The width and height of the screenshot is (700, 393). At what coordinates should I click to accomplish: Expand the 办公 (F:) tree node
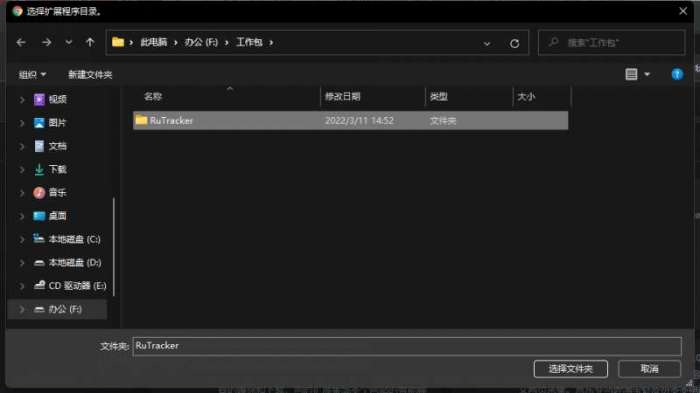click(21, 309)
